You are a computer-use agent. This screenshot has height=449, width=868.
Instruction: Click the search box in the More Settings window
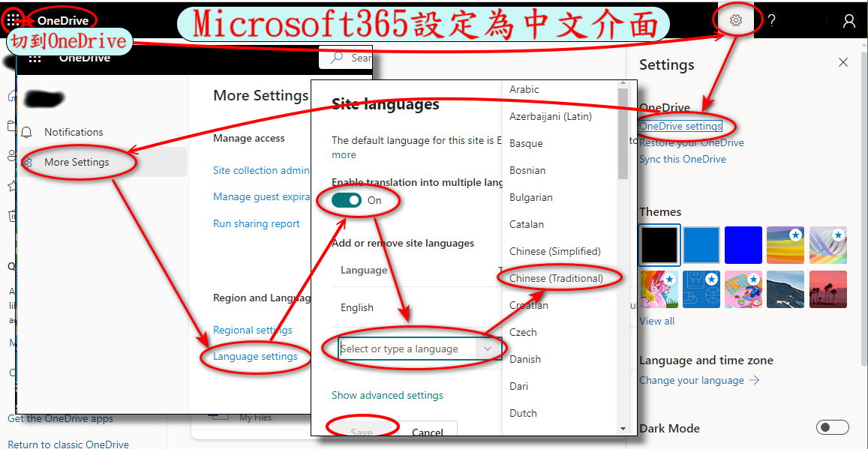pyautogui.click(x=345, y=58)
